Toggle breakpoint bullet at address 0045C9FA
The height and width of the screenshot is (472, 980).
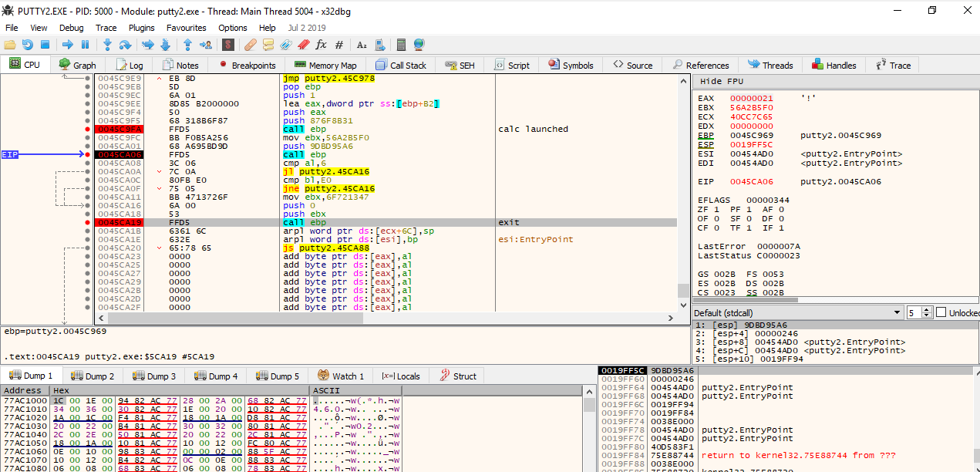click(88, 129)
